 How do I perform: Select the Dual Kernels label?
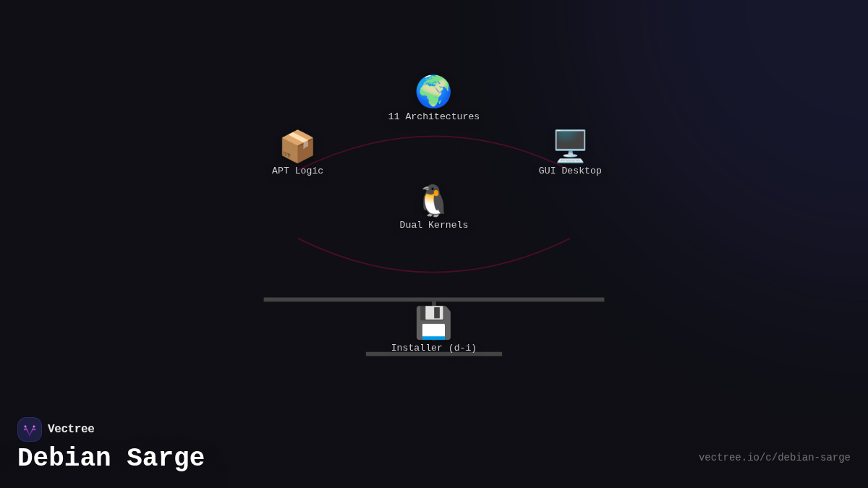point(433,225)
